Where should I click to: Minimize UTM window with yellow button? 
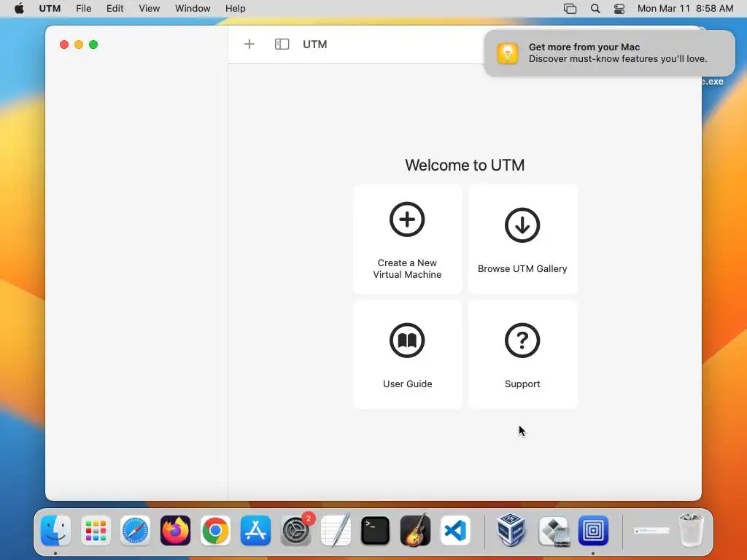[x=79, y=44]
